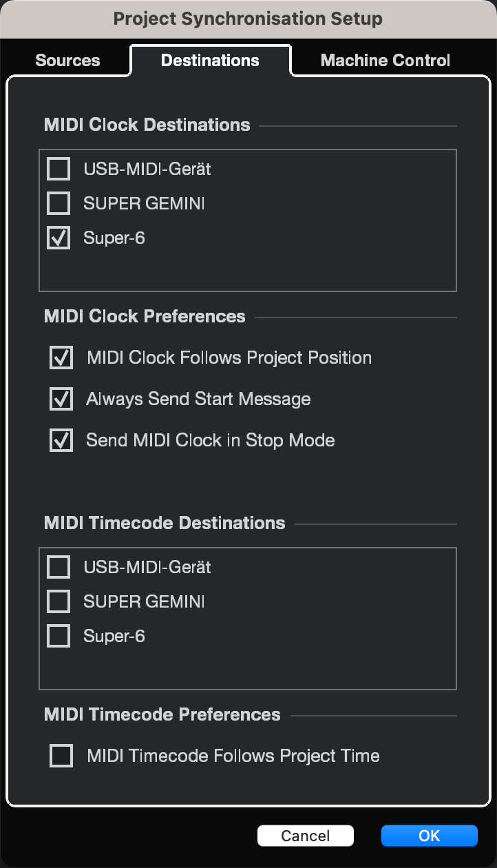Click inside the MIDI Timecode Destinations list area
497x868 pixels.
click(248, 665)
